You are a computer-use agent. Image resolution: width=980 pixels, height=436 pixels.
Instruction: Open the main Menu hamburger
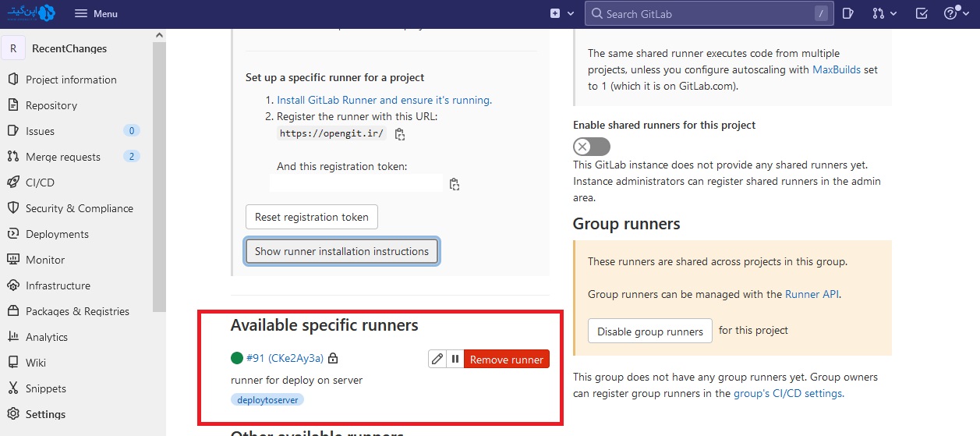click(x=96, y=13)
